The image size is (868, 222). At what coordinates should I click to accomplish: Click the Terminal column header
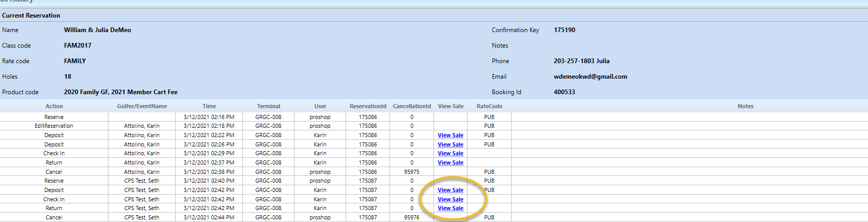pyautogui.click(x=268, y=106)
